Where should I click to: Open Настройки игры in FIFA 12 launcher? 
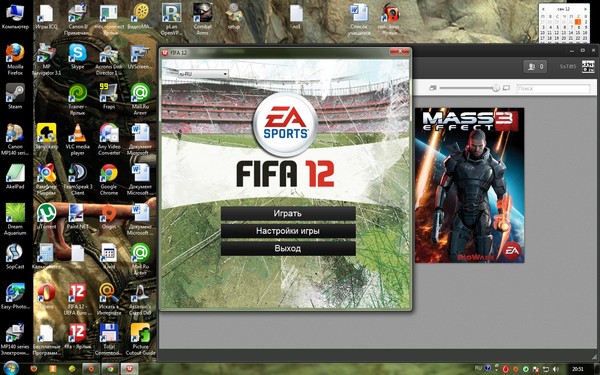[288, 231]
